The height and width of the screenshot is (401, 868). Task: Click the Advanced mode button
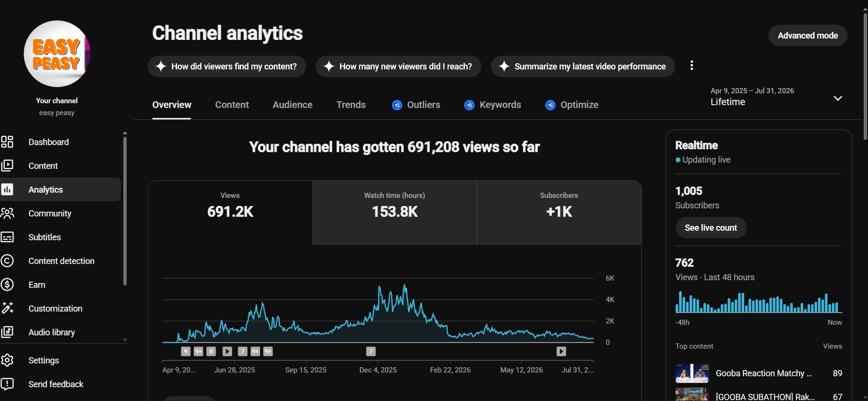tap(808, 36)
